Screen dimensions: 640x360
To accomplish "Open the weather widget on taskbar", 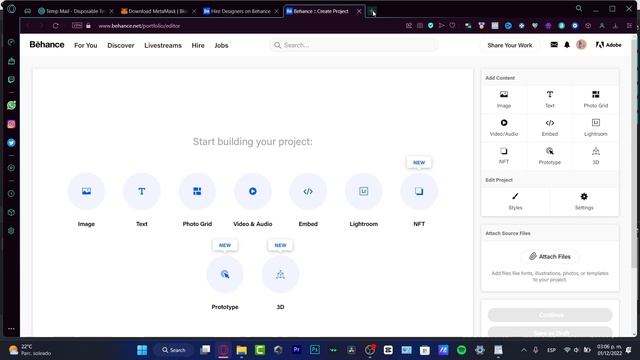I will (31, 350).
